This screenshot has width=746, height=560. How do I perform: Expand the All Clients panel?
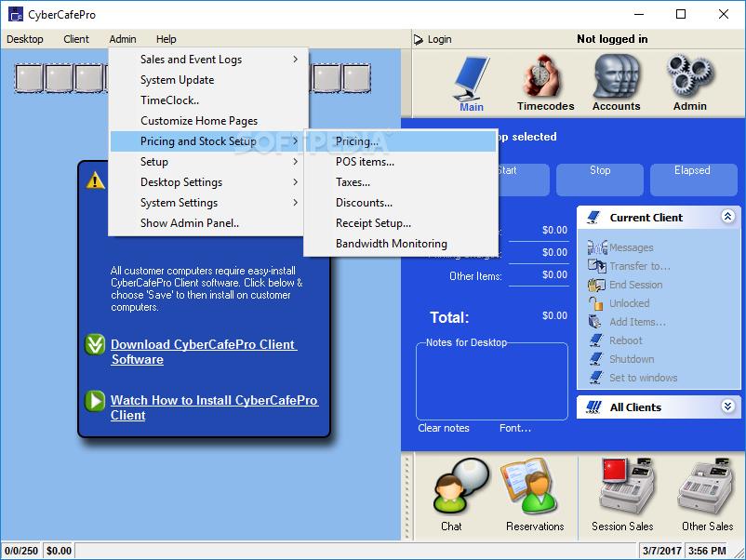pyautogui.click(x=727, y=406)
